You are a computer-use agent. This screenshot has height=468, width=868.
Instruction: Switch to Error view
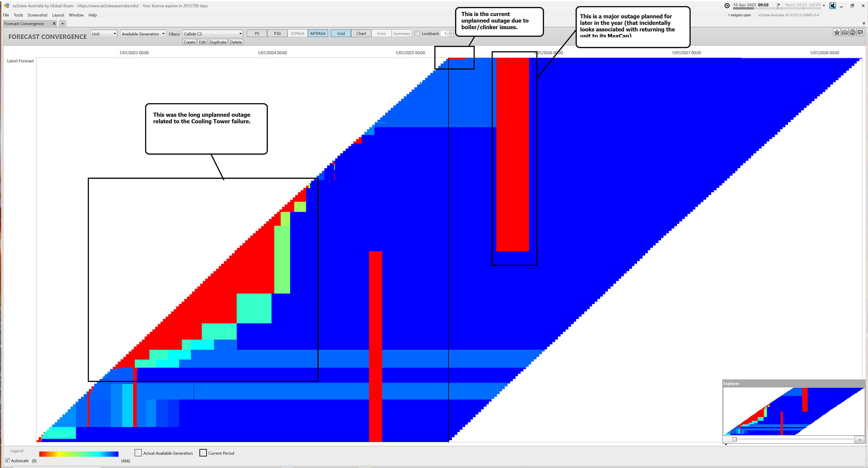click(381, 33)
